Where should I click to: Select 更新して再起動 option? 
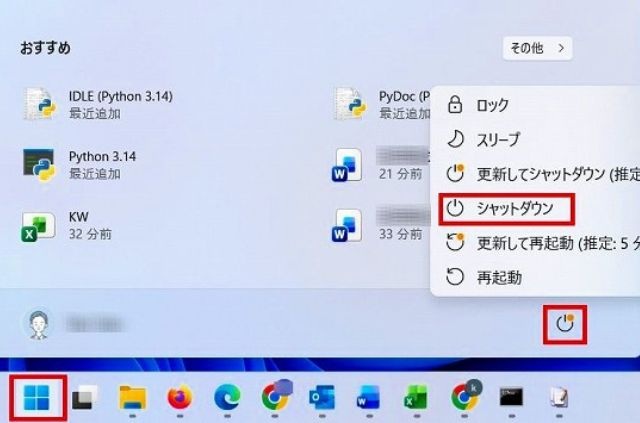click(x=540, y=243)
